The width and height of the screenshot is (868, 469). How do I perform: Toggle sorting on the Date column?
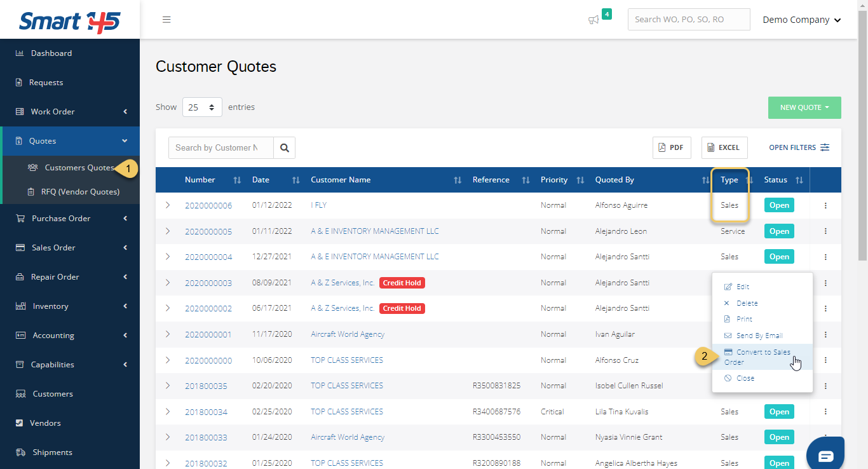(x=295, y=180)
